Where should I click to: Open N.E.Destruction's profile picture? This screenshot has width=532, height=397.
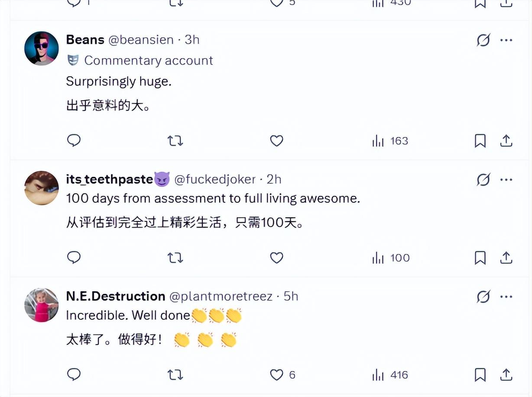coord(42,305)
